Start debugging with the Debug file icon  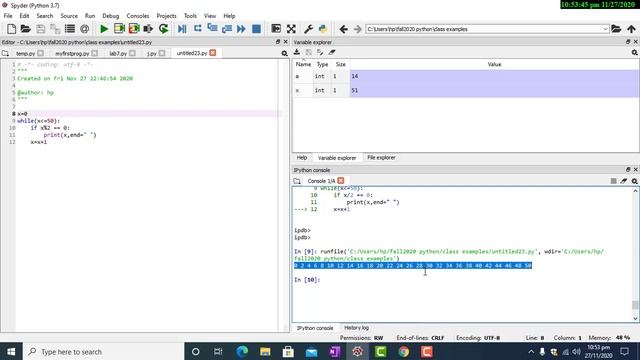182,29
